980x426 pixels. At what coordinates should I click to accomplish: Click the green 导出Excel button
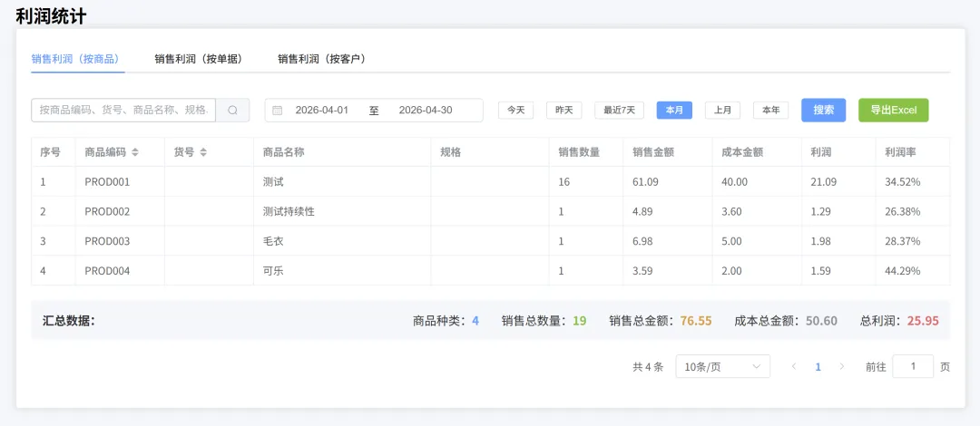pos(893,111)
